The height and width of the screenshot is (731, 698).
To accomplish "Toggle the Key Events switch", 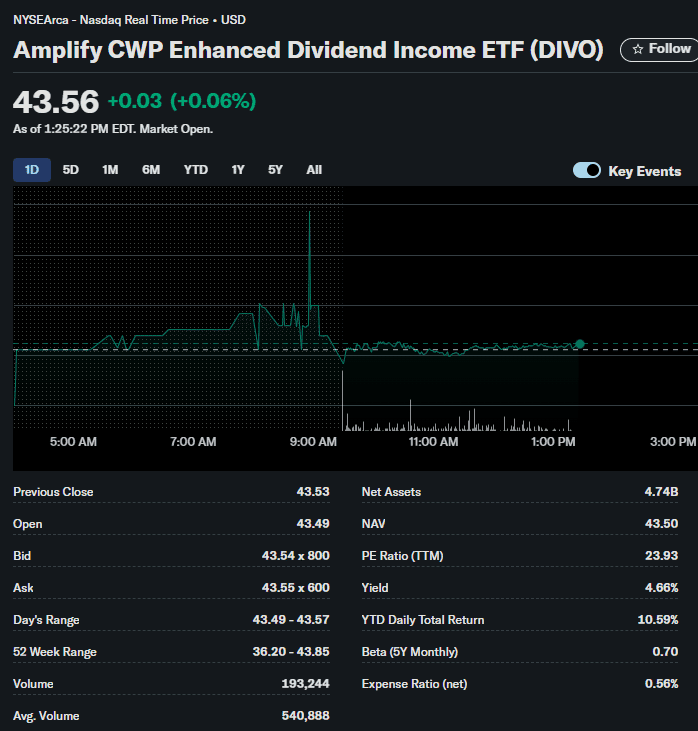I will [587, 171].
